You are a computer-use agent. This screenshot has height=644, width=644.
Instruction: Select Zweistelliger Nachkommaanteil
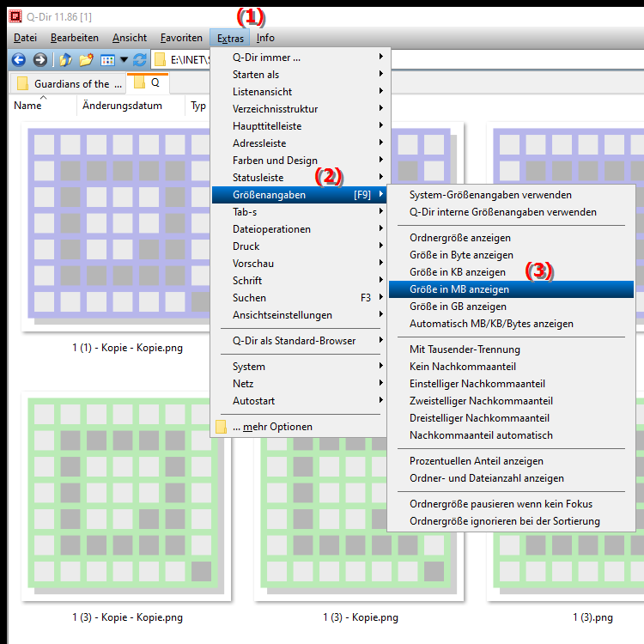(511, 401)
